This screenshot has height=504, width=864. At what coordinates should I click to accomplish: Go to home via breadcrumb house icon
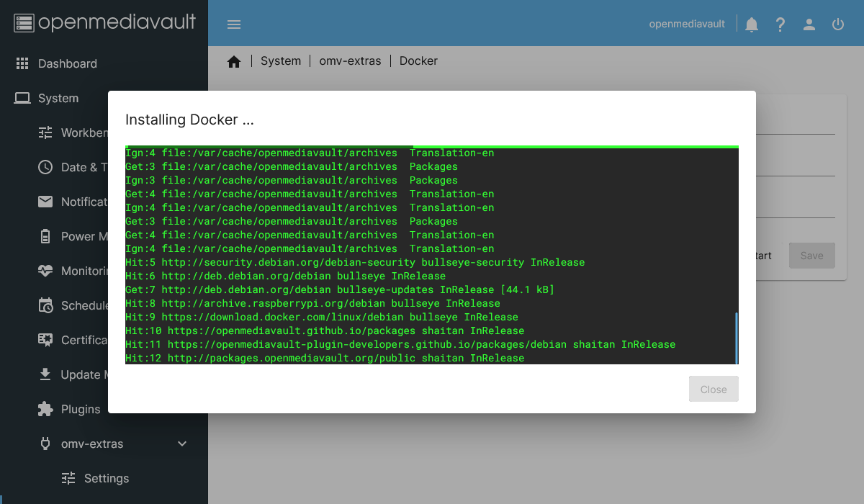coord(234,61)
